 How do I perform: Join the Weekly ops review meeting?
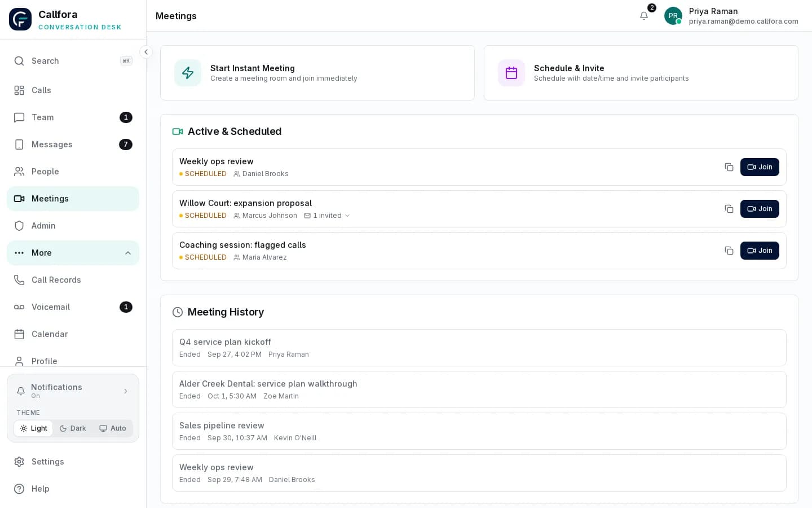point(760,167)
